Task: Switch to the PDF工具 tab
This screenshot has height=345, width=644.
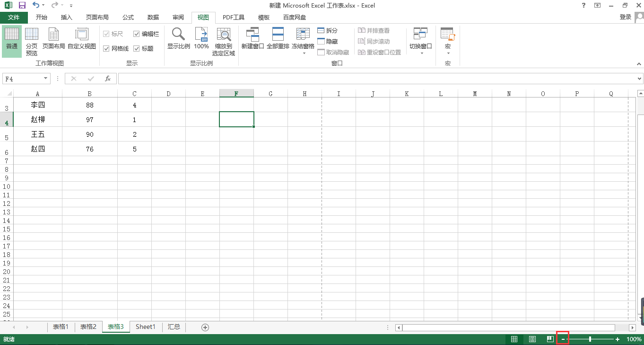Action: click(x=234, y=18)
